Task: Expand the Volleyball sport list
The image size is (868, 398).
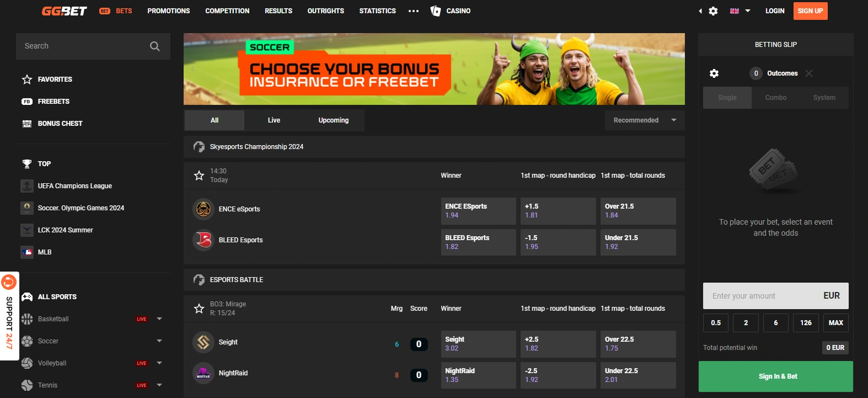Action: click(x=159, y=363)
